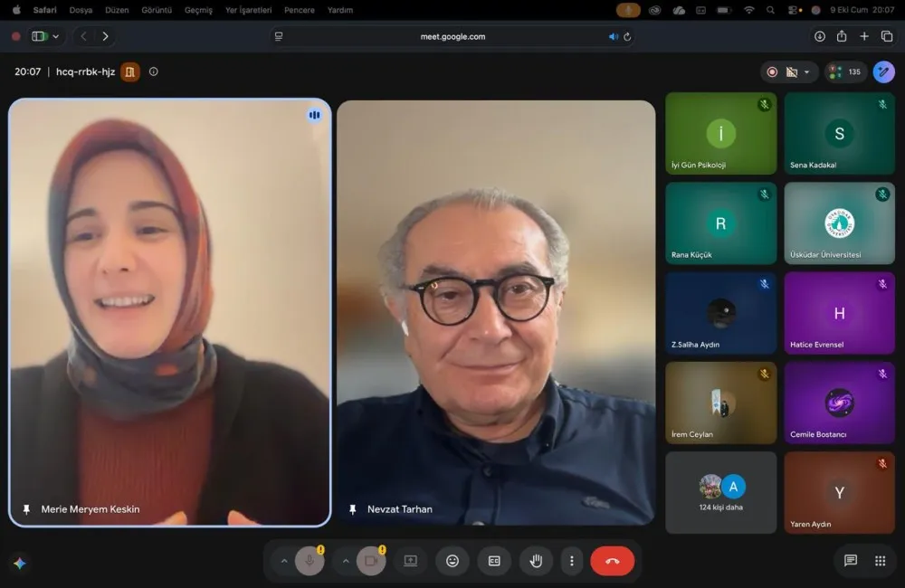Mute the tab audio speaker icon

pyautogui.click(x=613, y=36)
